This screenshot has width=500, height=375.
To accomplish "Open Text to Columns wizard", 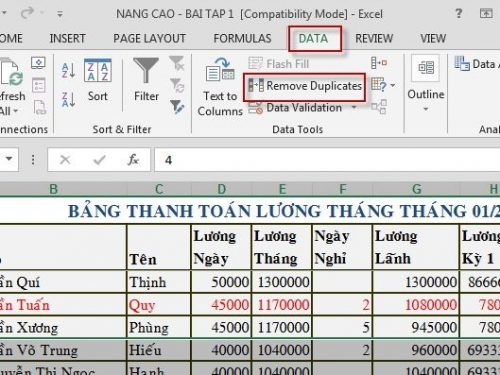I will 220,87.
